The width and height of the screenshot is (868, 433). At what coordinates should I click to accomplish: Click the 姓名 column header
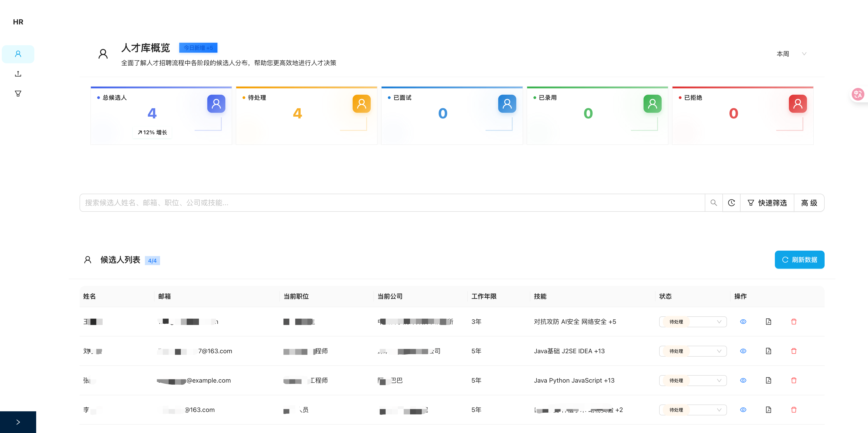89,297
